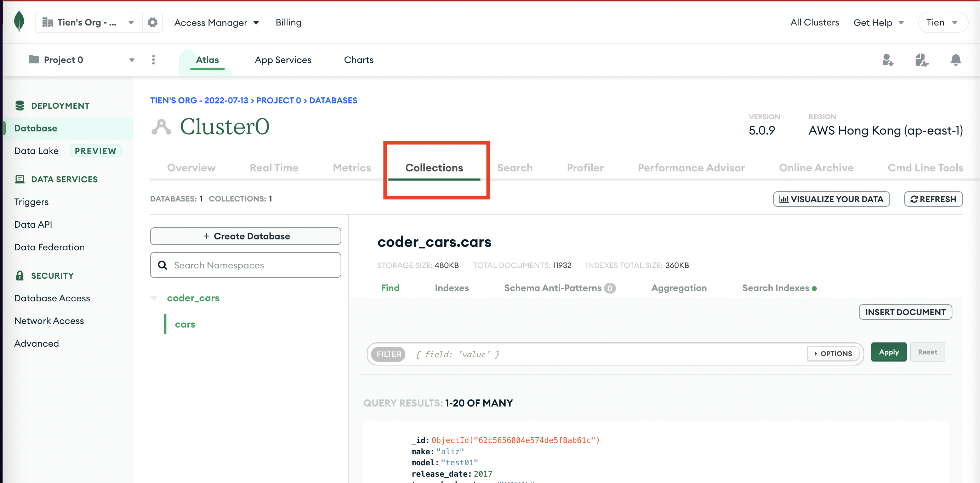Open the Project 0 selector dropdown
Image resolution: width=980 pixels, height=483 pixels.
click(82, 60)
